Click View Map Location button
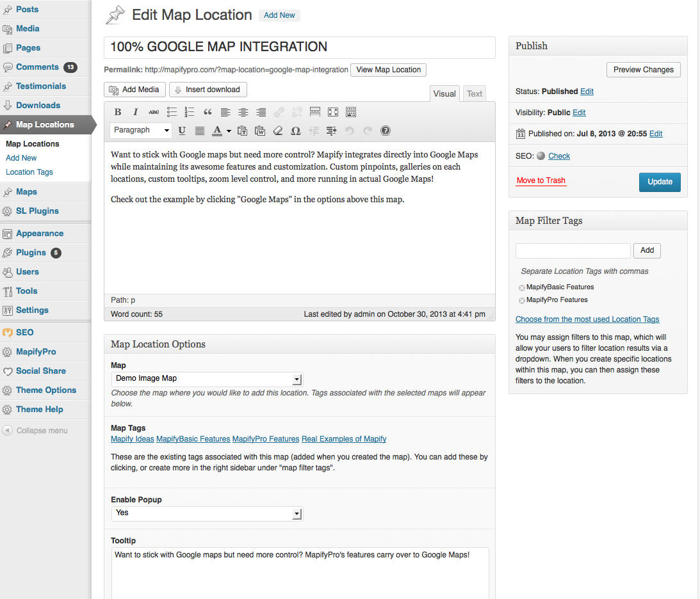This screenshot has width=700, height=599. point(388,70)
